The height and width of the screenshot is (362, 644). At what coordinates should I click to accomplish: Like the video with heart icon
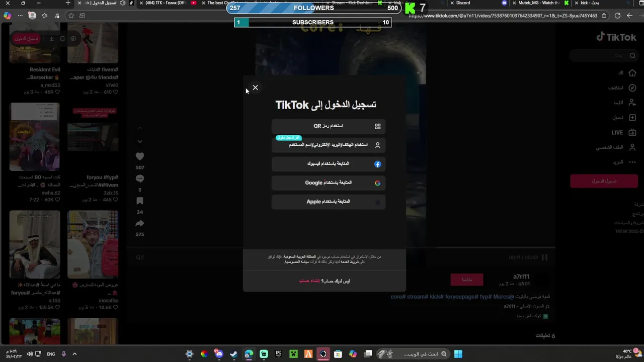click(140, 156)
